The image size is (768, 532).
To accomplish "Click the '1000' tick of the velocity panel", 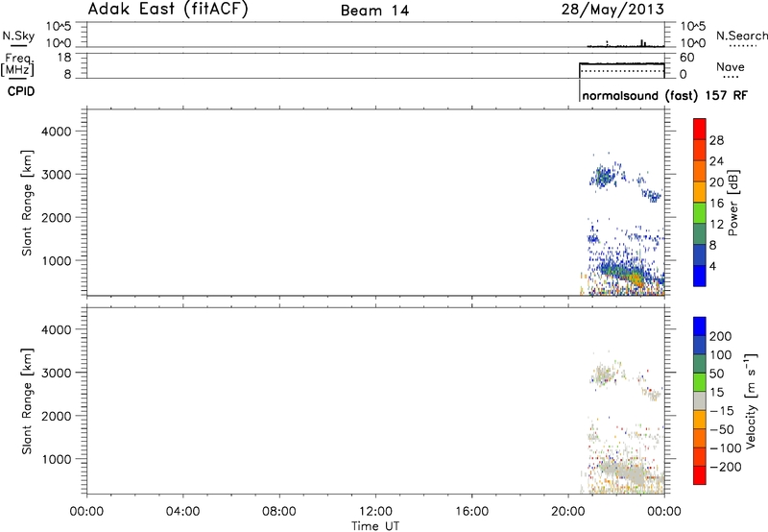I will tap(57, 460).
